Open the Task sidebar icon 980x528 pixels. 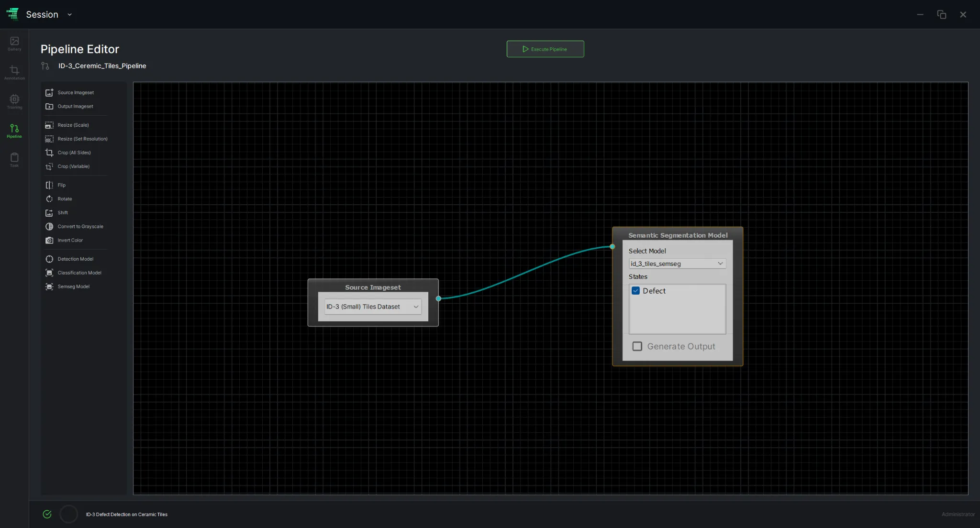point(14,160)
